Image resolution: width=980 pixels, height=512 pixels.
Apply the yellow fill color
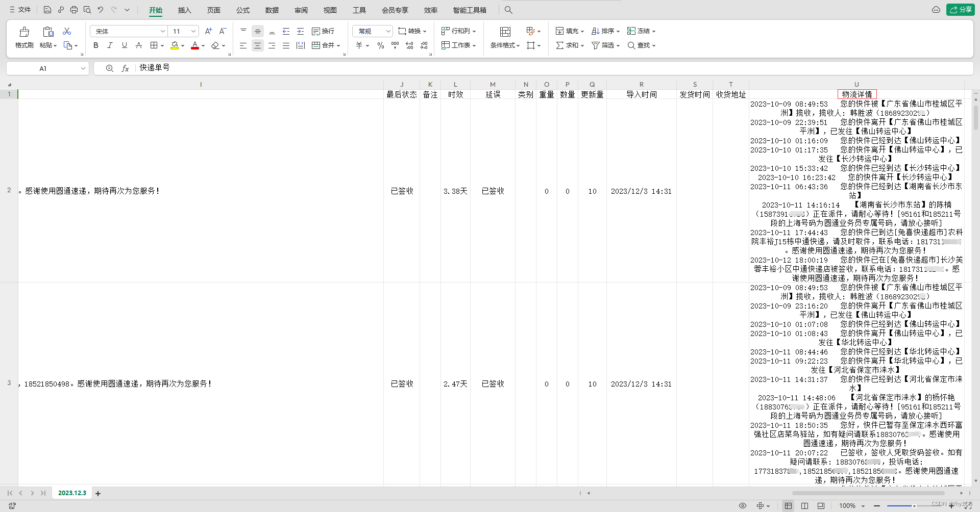(x=175, y=45)
